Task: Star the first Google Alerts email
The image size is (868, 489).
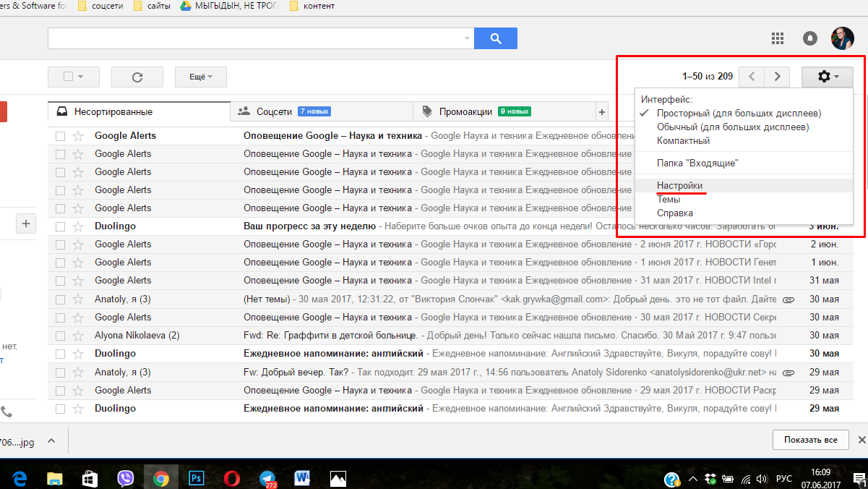Action: 78,136
